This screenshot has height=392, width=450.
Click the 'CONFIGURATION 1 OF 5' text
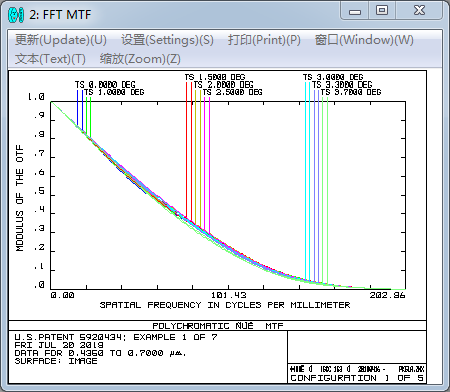click(x=357, y=378)
